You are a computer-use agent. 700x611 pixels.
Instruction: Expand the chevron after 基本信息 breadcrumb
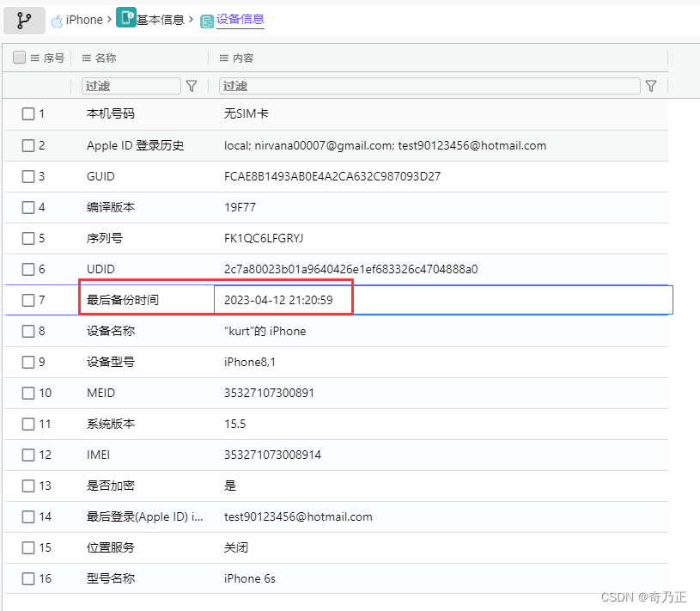(191, 20)
